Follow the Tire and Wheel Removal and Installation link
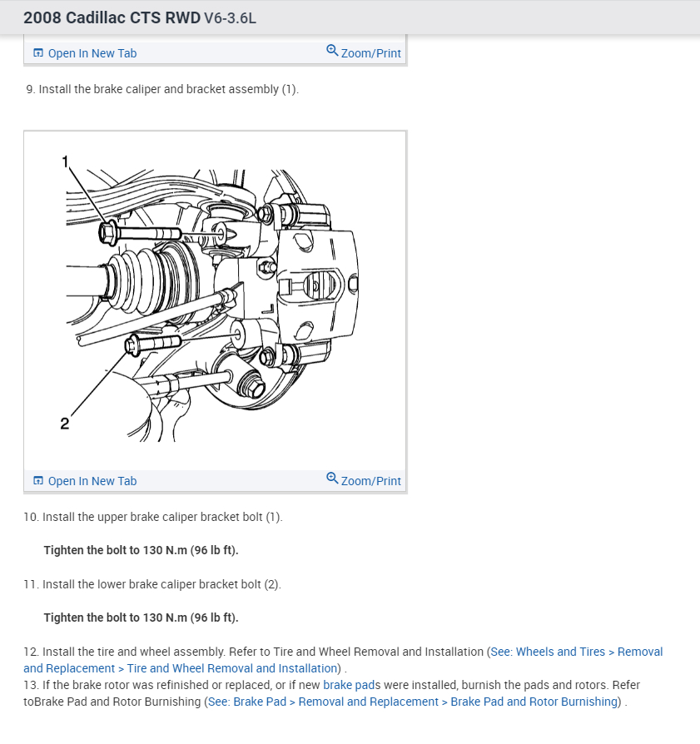 pos(343,660)
